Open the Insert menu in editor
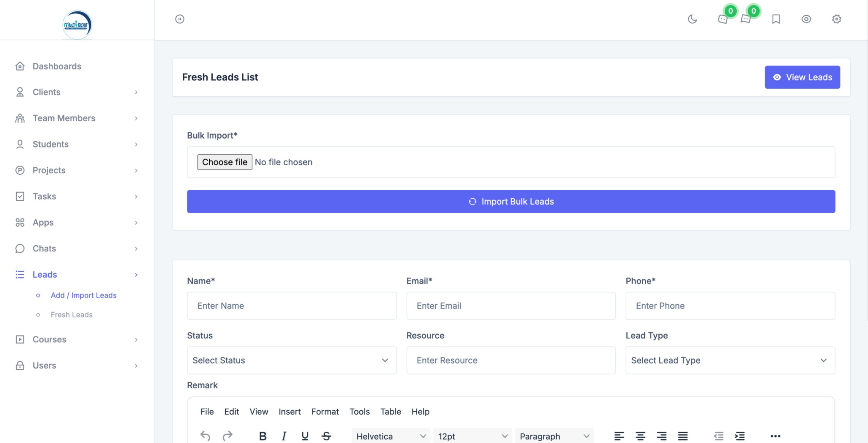 [289, 412]
